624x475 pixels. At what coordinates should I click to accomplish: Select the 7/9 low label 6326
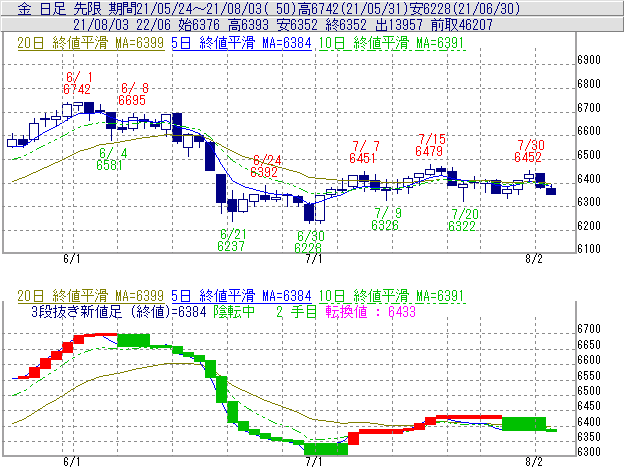pyautogui.click(x=385, y=226)
